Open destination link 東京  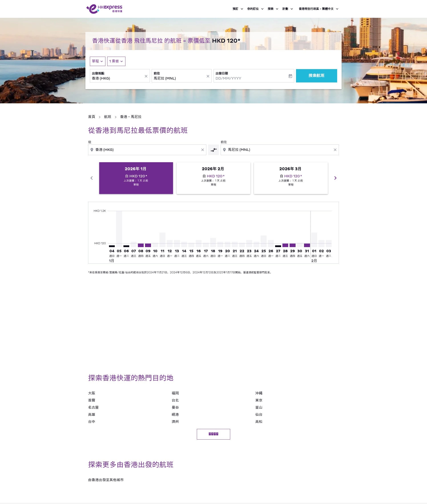pos(259,400)
